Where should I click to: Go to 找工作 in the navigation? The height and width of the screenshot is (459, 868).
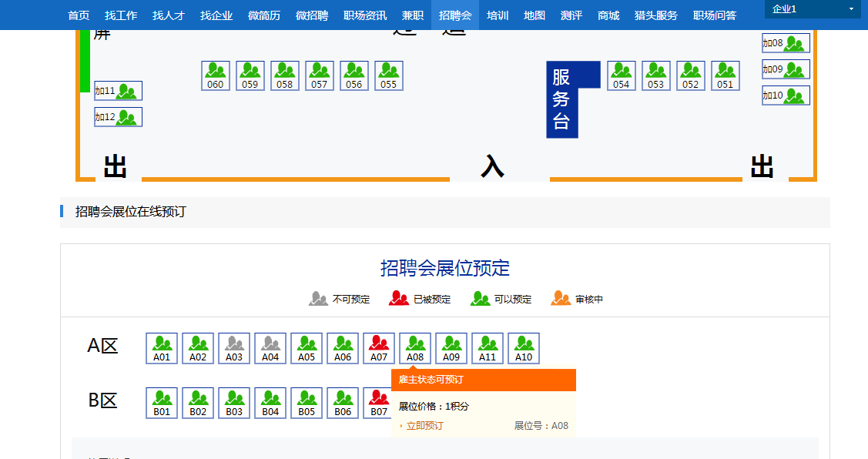[x=121, y=15]
